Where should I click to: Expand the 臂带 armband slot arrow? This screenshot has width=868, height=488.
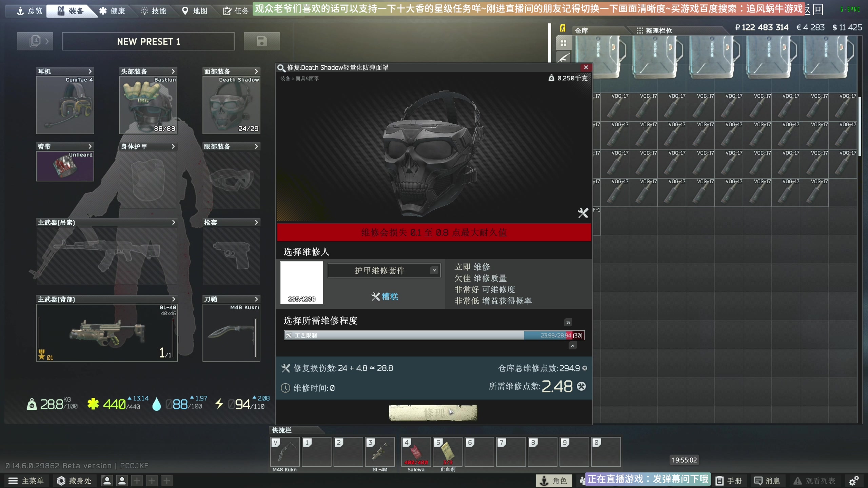pos(90,146)
